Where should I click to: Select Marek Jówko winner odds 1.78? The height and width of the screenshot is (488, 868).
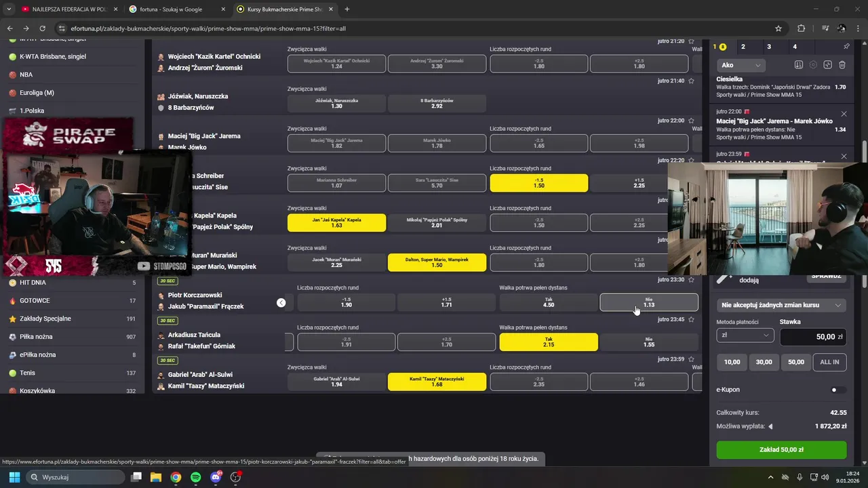(437, 143)
